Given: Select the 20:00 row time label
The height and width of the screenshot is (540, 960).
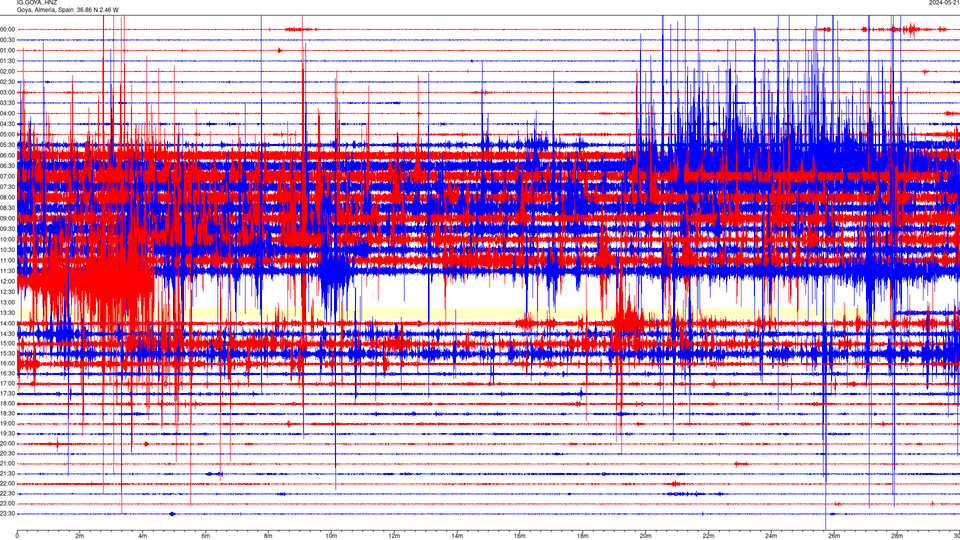Looking at the screenshot, I should (x=8, y=443).
